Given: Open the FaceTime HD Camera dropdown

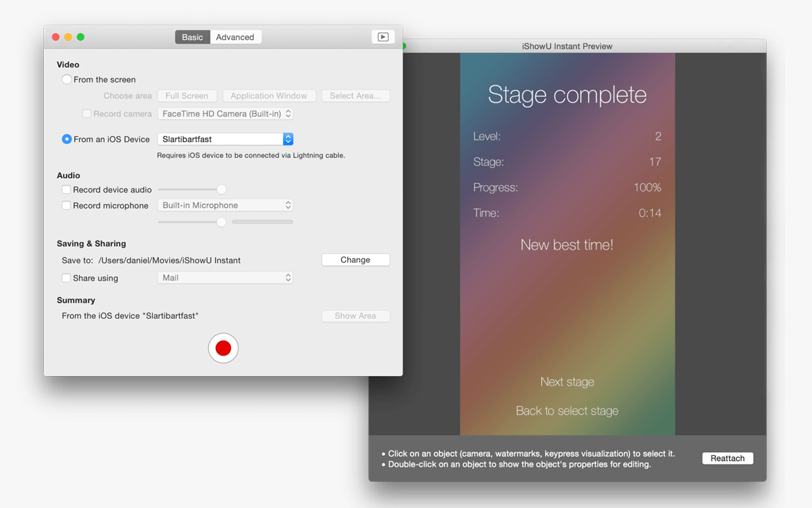Looking at the screenshot, I should click(225, 114).
